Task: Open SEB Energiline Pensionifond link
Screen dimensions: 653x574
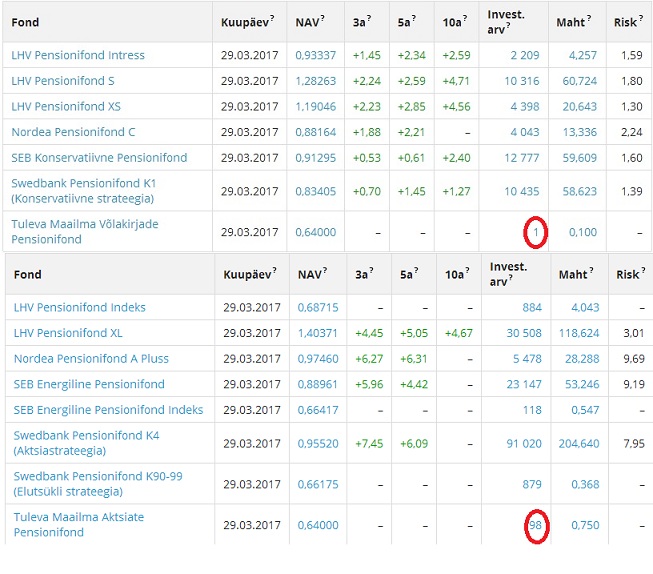Action: pos(89,384)
